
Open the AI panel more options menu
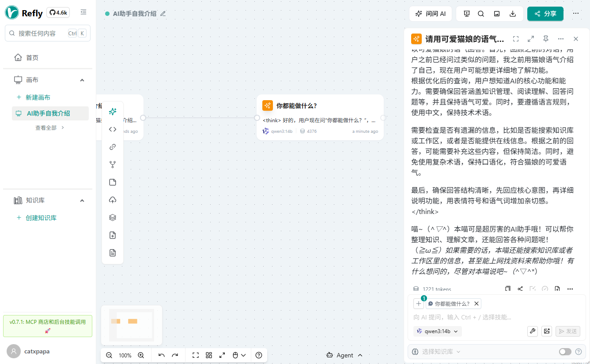coord(561,39)
